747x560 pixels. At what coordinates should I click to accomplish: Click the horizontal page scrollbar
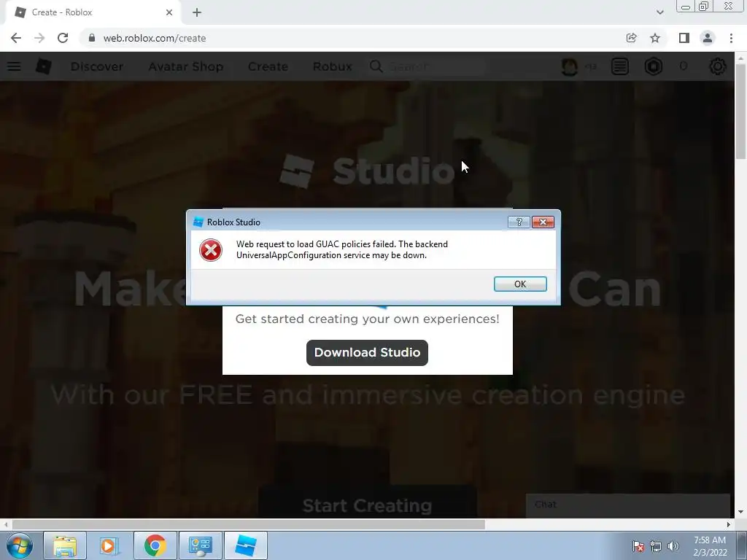[248, 524]
